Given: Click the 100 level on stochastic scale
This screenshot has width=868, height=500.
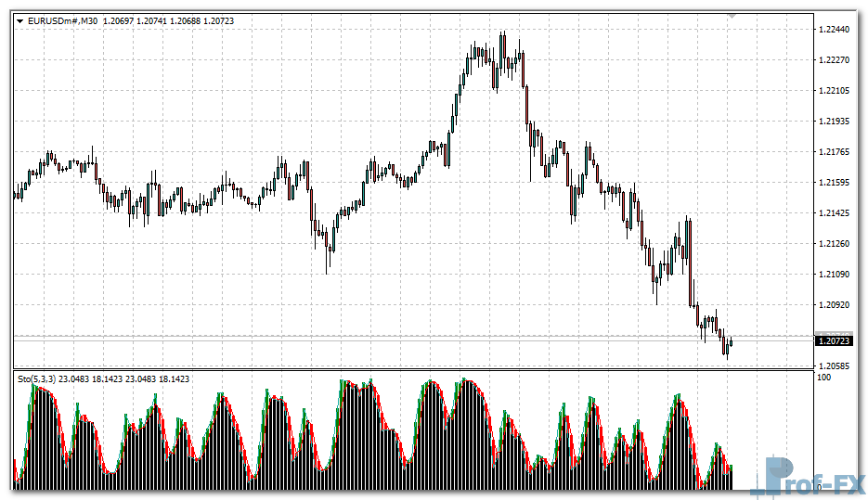Looking at the screenshot, I should coord(823,378).
